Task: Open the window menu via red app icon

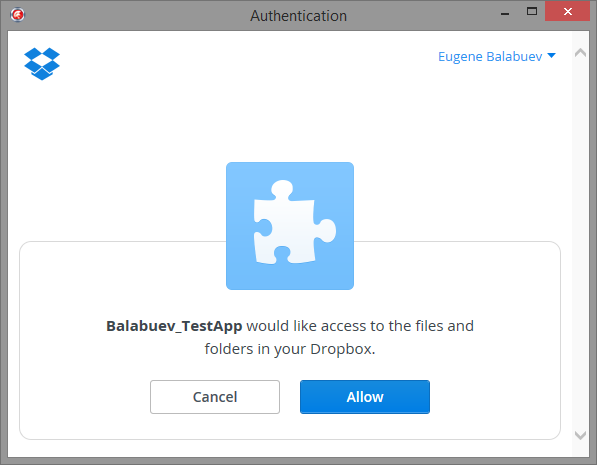Action: click(x=18, y=15)
